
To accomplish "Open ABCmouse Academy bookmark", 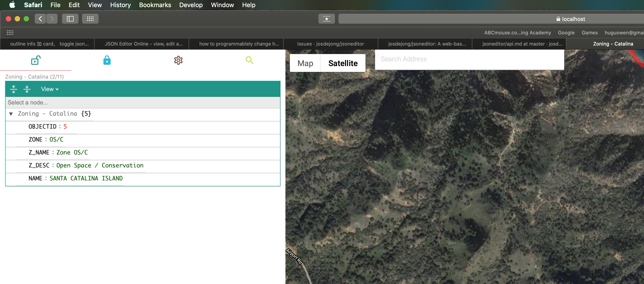I will [518, 33].
